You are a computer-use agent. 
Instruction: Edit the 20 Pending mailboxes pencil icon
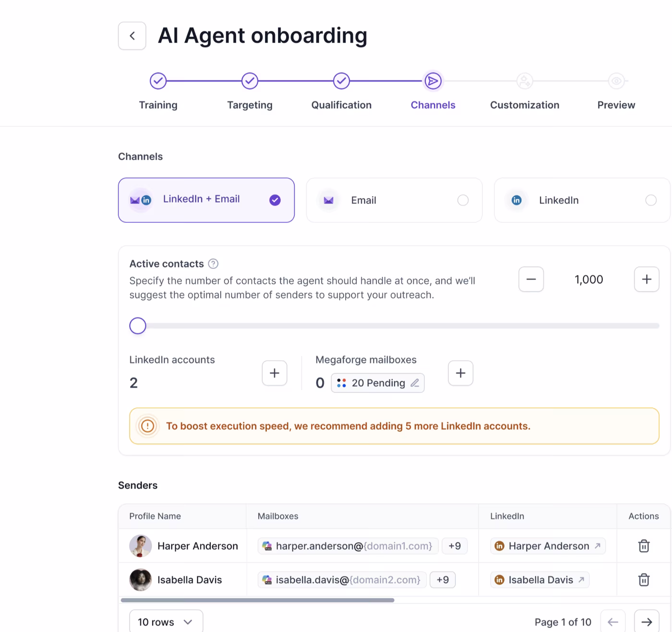pos(415,383)
